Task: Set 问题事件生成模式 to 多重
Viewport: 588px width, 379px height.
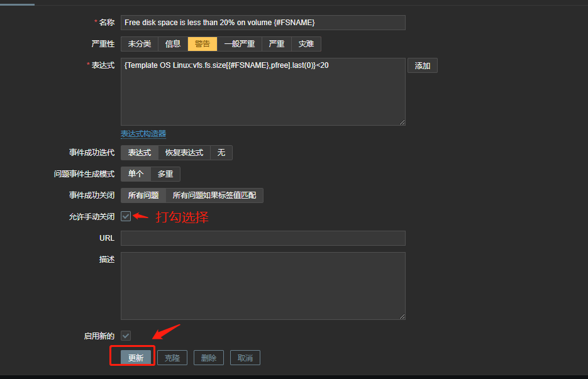Action: 165,174
